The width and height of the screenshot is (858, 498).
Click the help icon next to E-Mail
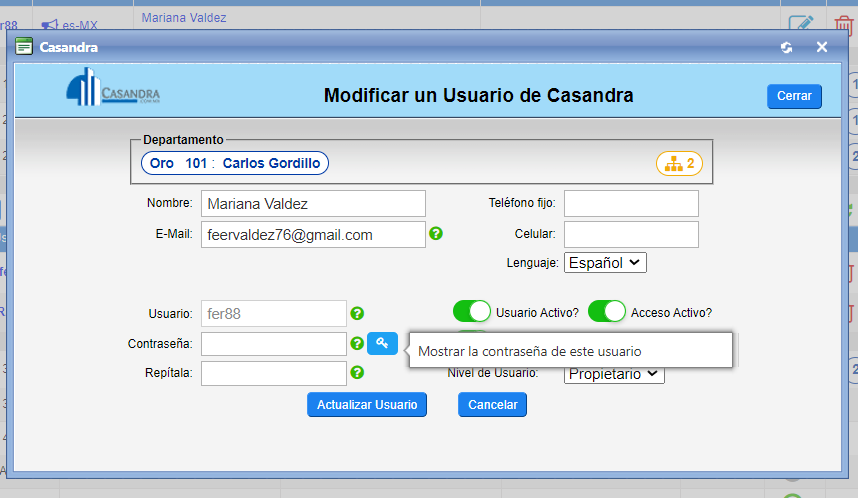pos(436,234)
